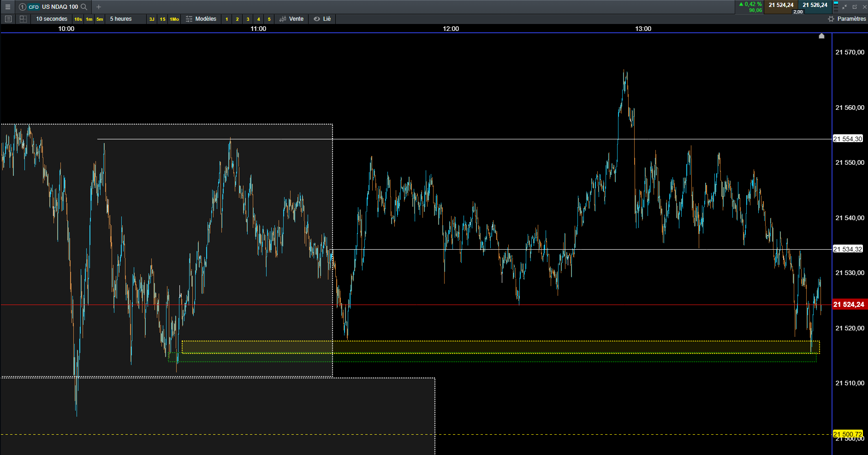This screenshot has height=455, width=868.
Task: Click the 10:00 time axis label
Action: click(x=66, y=29)
